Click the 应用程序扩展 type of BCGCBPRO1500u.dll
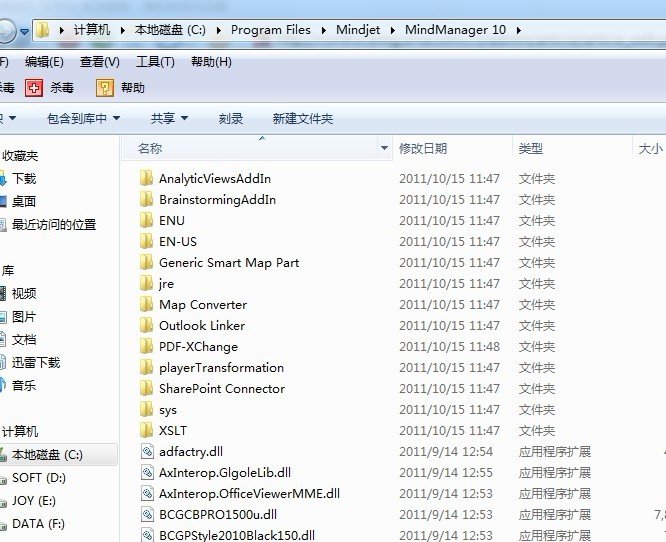 555,514
